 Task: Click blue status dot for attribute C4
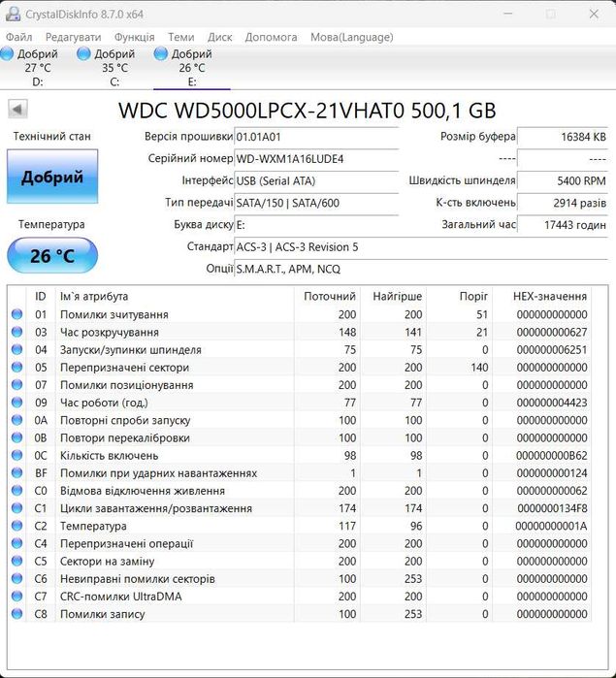(16, 543)
